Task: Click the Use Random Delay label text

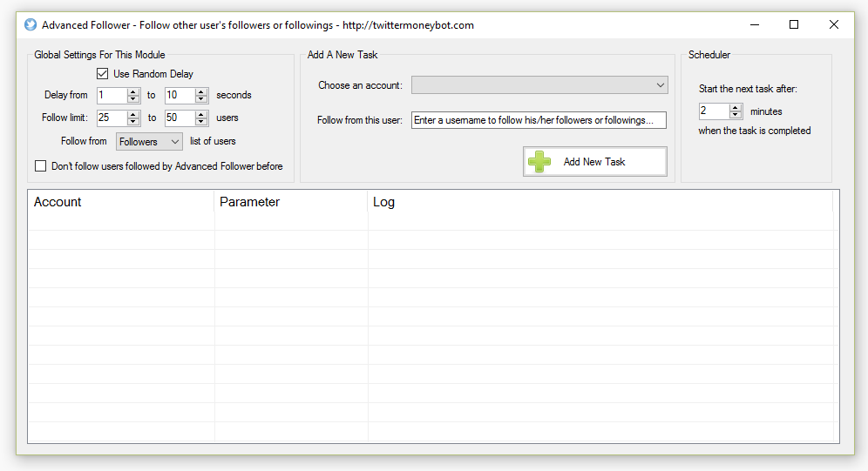Action: [x=153, y=73]
